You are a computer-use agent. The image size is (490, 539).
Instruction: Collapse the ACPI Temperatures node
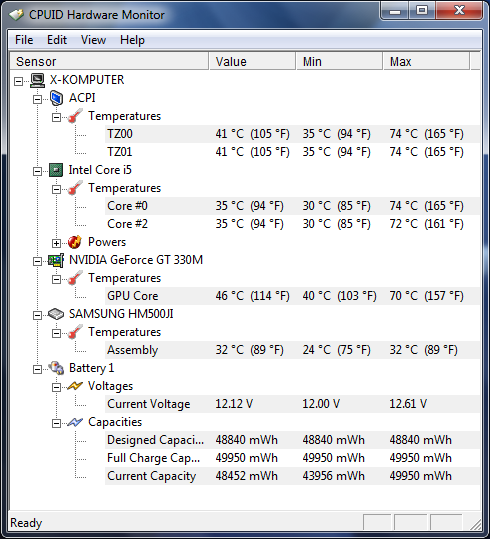click(x=56, y=118)
